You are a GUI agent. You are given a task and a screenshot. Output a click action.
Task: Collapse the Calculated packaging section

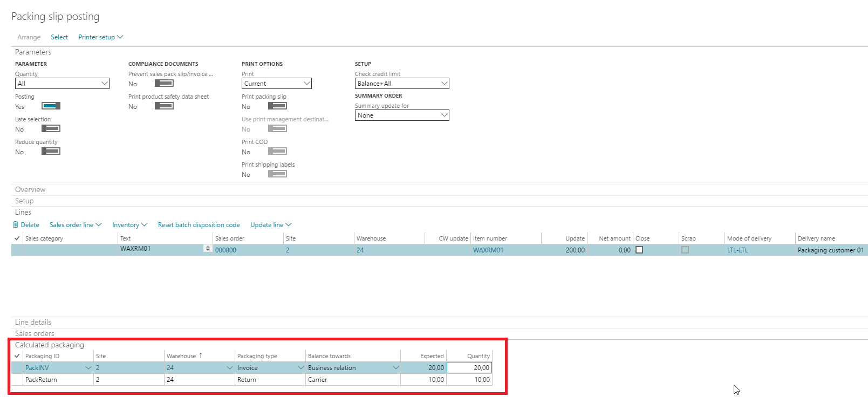click(x=50, y=345)
